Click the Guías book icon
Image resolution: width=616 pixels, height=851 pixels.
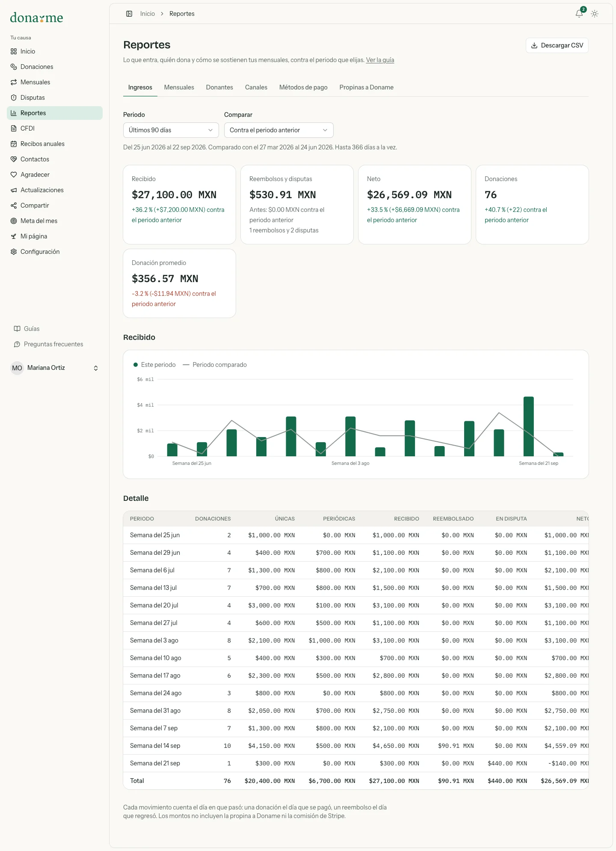pos(17,329)
